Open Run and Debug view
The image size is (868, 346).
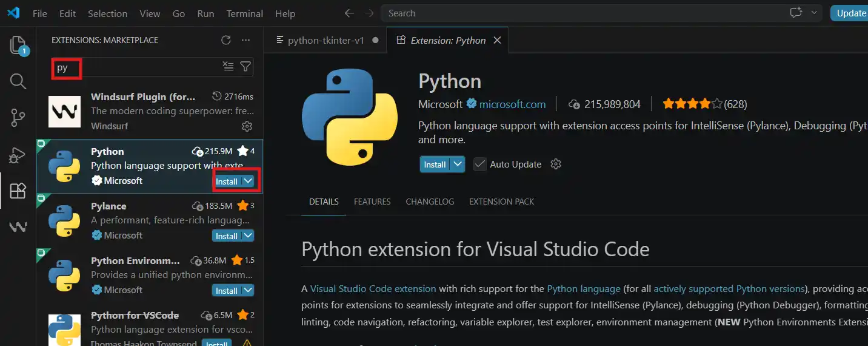pyautogui.click(x=18, y=155)
